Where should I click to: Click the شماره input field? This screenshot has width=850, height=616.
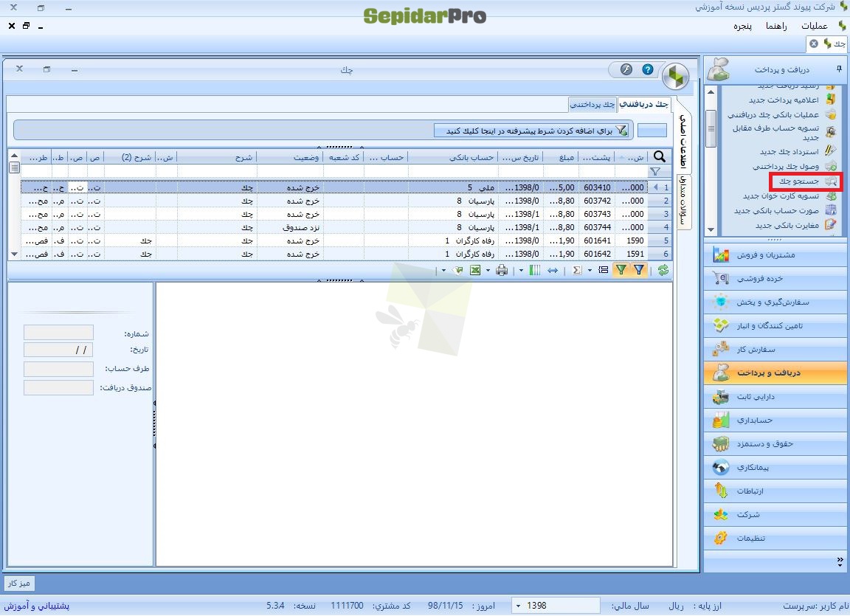(x=58, y=332)
